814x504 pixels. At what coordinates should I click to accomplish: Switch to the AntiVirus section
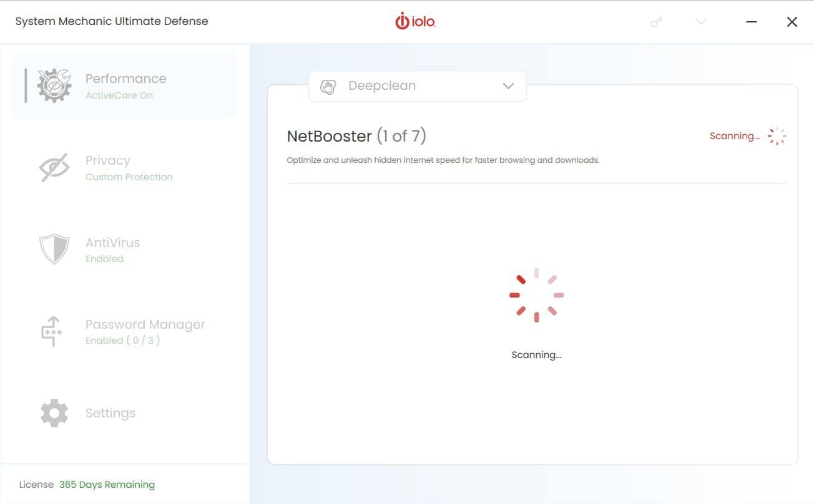pyautogui.click(x=125, y=250)
